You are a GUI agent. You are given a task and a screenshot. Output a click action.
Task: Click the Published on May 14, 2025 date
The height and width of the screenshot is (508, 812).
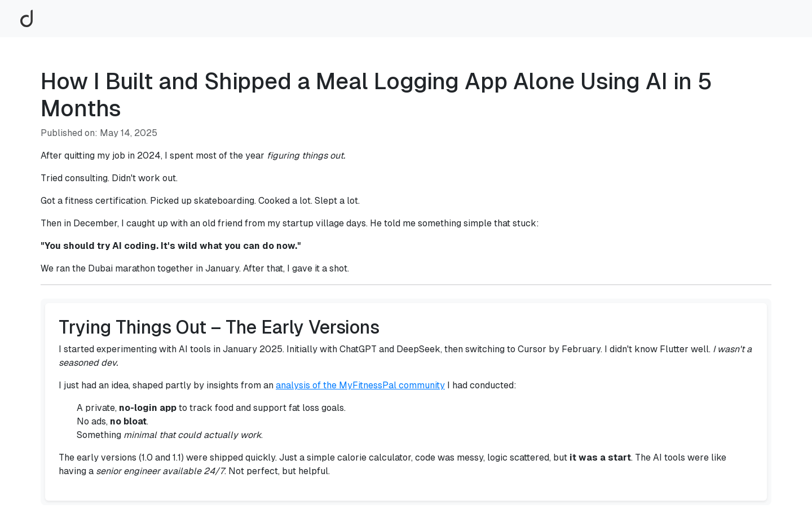pyautogui.click(x=99, y=133)
